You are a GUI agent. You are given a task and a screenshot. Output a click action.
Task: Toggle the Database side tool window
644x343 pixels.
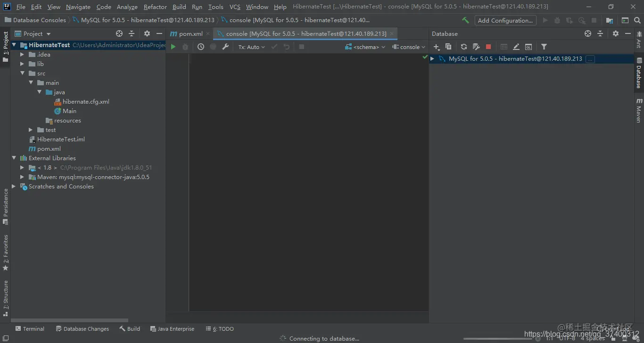click(x=639, y=73)
